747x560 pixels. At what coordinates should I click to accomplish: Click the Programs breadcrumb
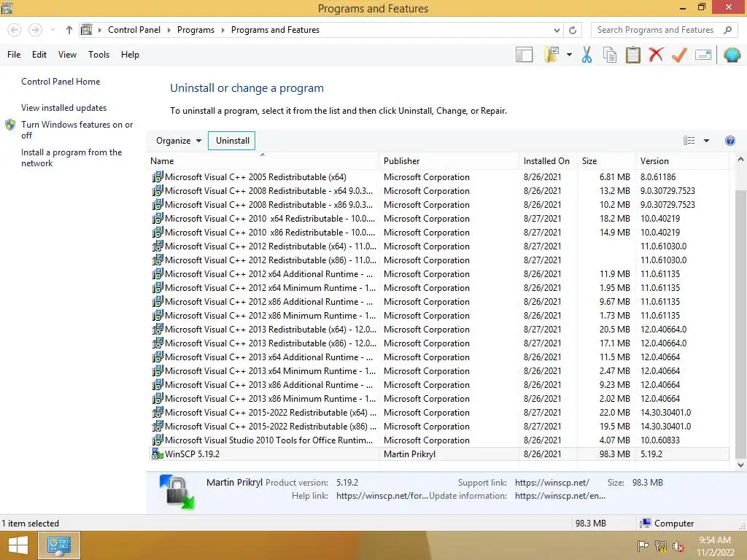coord(196,30)
